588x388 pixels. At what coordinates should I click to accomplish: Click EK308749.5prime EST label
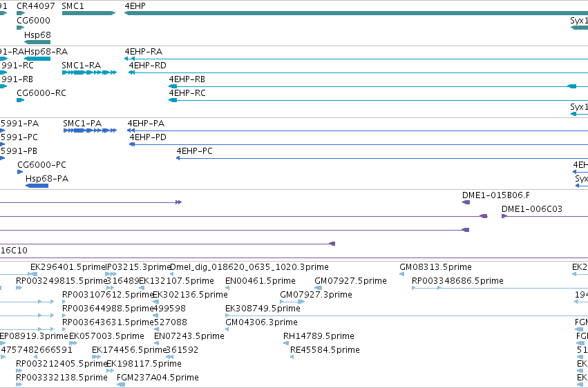click(263, 309)
